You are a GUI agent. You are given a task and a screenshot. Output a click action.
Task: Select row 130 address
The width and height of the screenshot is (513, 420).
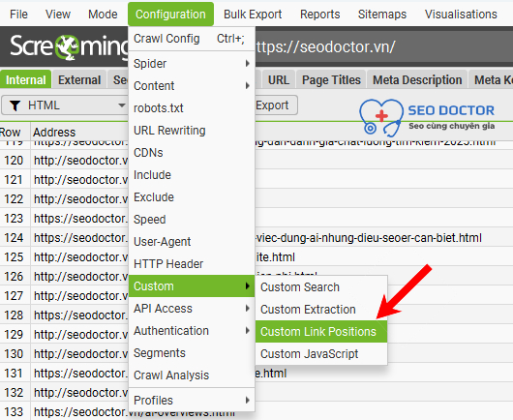click(80, 353)
